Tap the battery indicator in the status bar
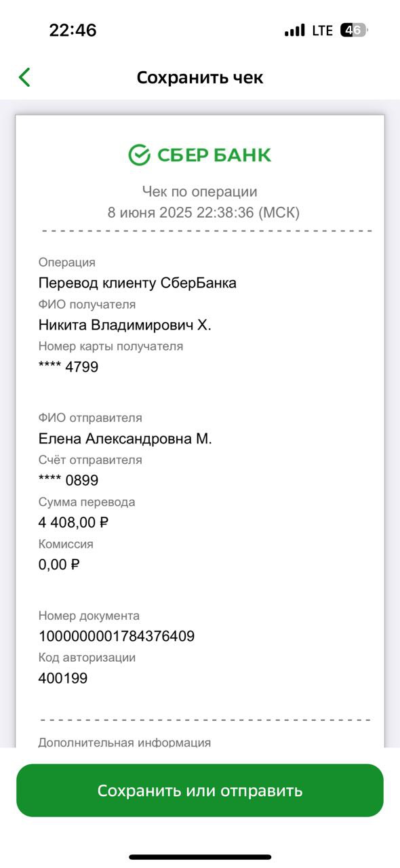 355,30
